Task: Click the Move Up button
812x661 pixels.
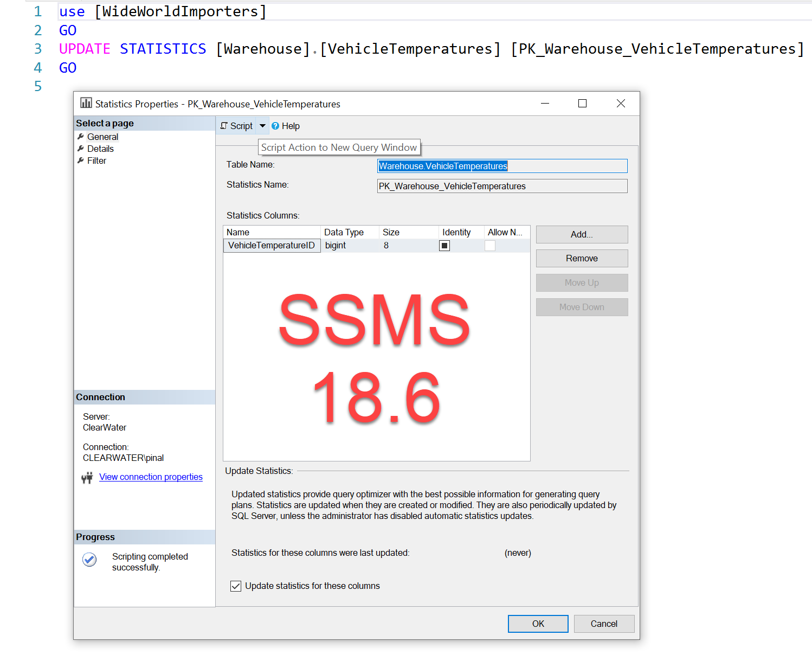Action: 582,283
